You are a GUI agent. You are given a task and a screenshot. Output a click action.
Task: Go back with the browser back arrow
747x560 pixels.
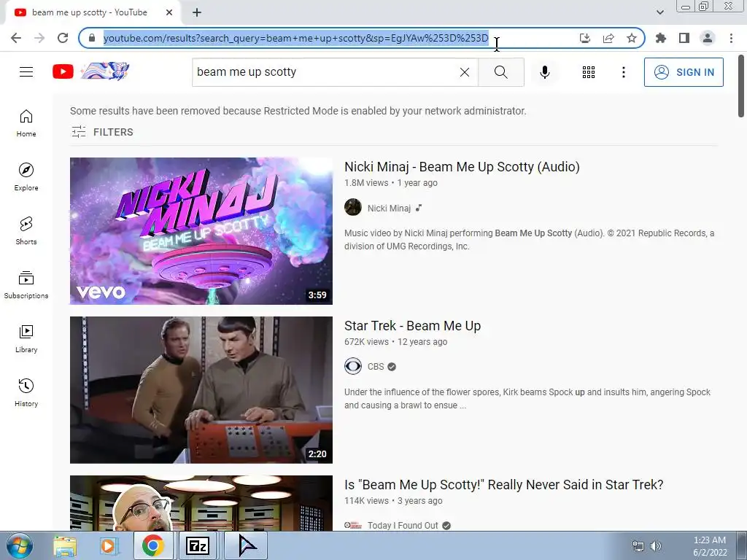coord(16,38)
